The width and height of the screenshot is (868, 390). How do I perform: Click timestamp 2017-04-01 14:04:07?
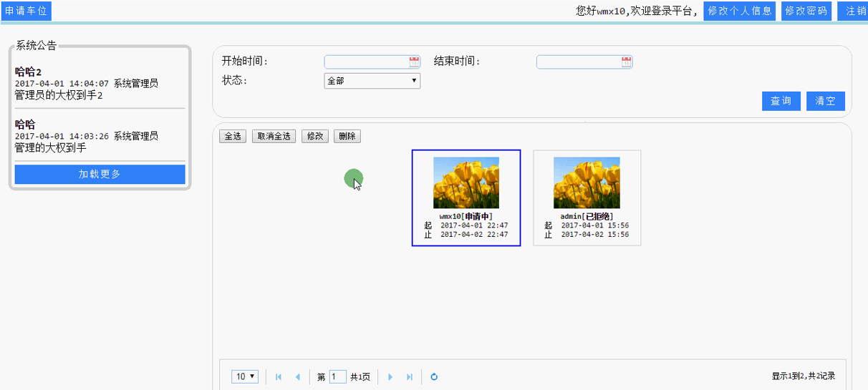(62, 84)
